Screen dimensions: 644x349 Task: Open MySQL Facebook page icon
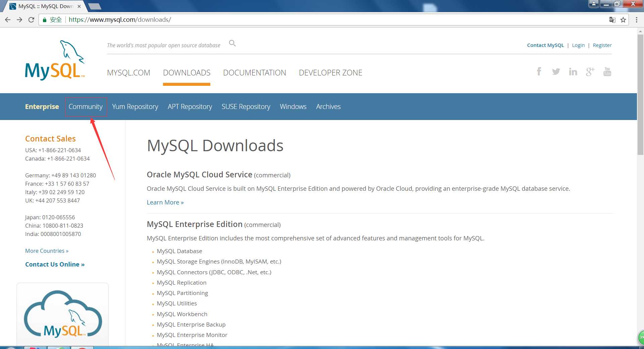click(539, 71)
